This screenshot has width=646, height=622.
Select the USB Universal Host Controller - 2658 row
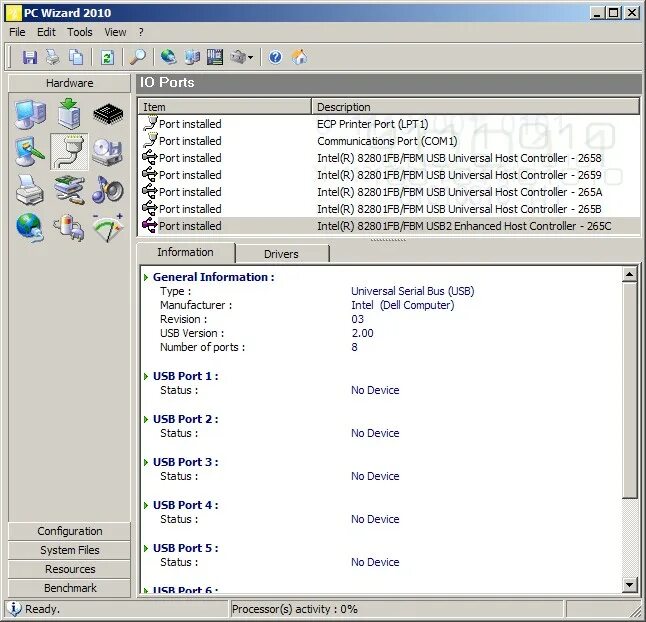pyautogui.click(x=389, y=158)
